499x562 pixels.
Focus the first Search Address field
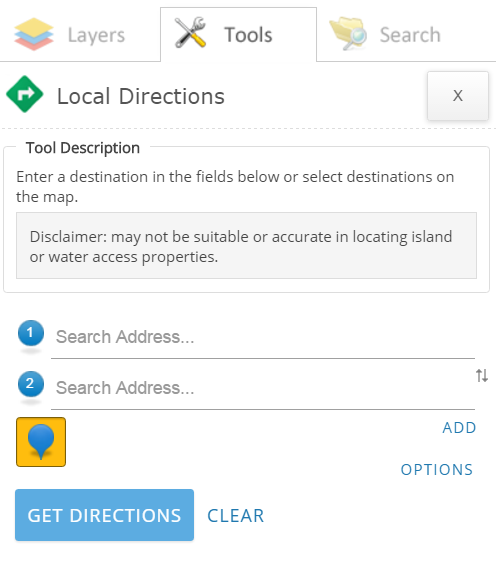click(x=263, y=337)
